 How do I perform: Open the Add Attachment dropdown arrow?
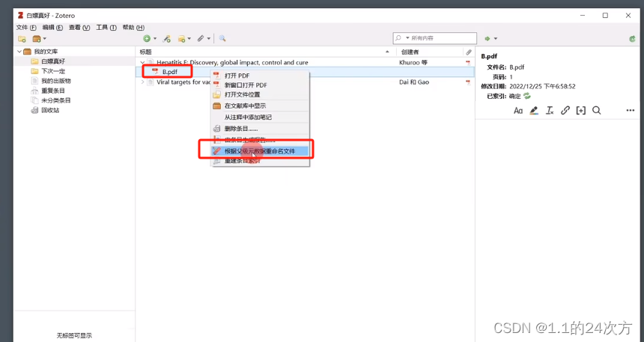209,39
